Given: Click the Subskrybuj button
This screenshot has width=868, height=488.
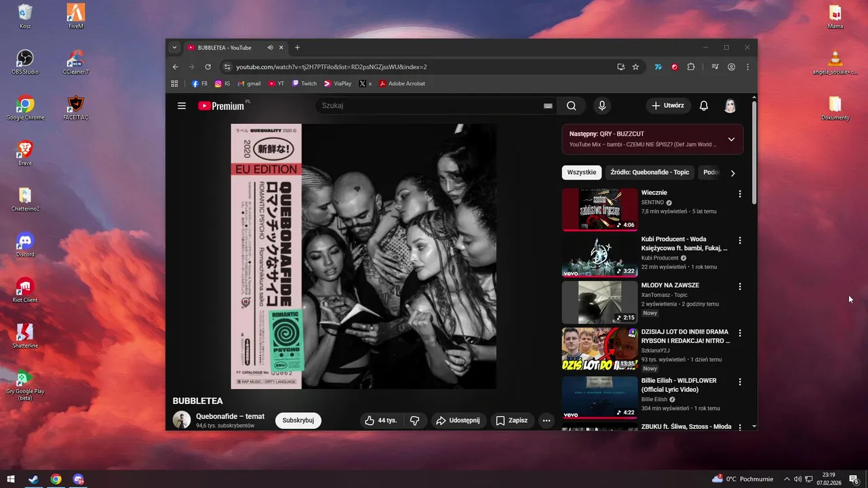Looking at the screenshot, I should [x=298, y=420].
